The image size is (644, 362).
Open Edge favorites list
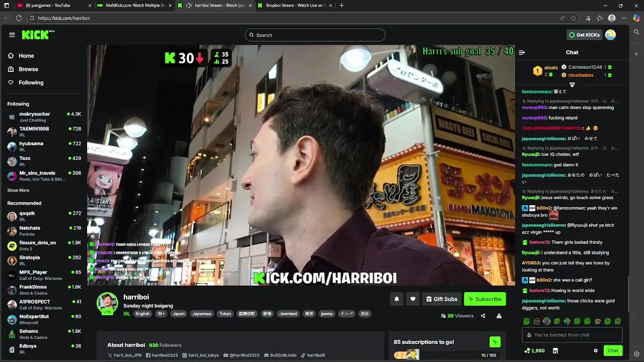(600, 18)
